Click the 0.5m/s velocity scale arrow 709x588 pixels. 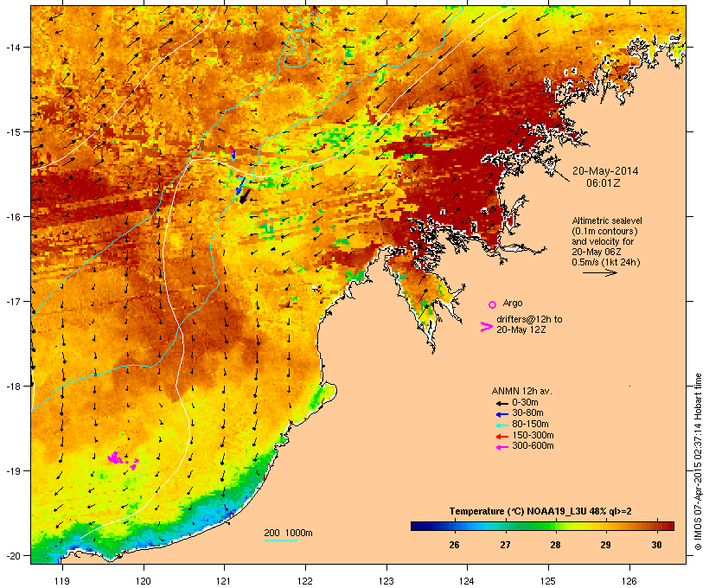coord(600,272)
